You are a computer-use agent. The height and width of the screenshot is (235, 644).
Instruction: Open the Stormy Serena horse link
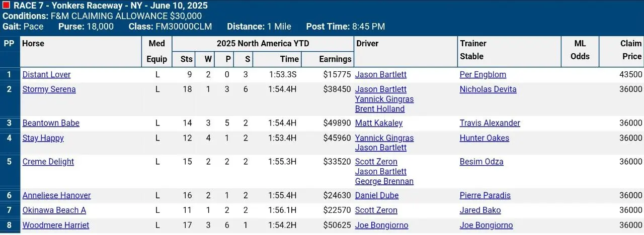(x=49, y=89)
